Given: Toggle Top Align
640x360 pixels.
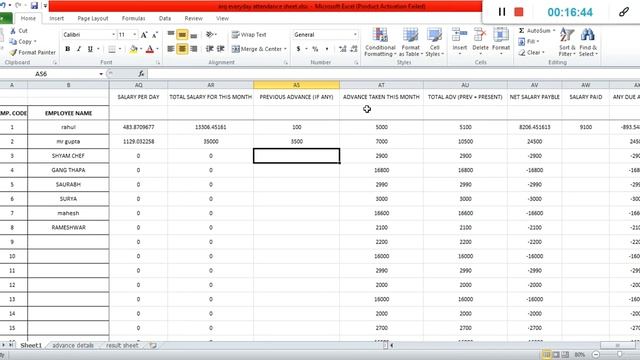Looking at the screenshot, I should pos(171,35).
